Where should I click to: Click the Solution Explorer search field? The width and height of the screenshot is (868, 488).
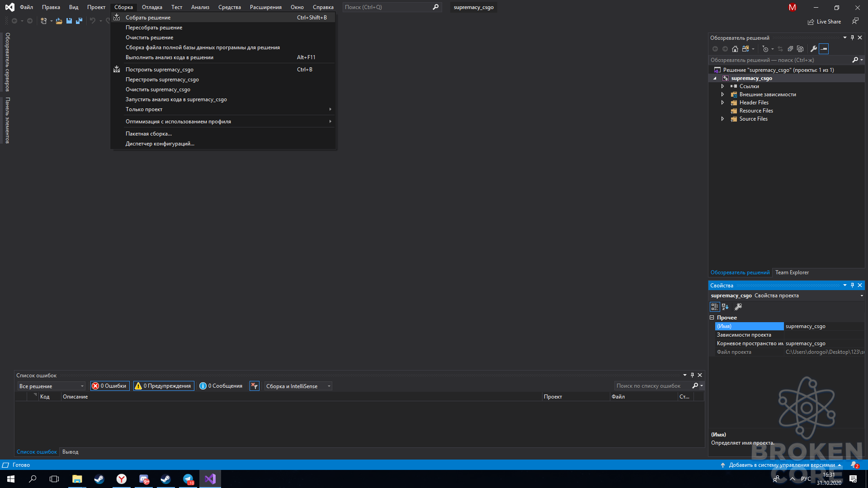[780, 60]
